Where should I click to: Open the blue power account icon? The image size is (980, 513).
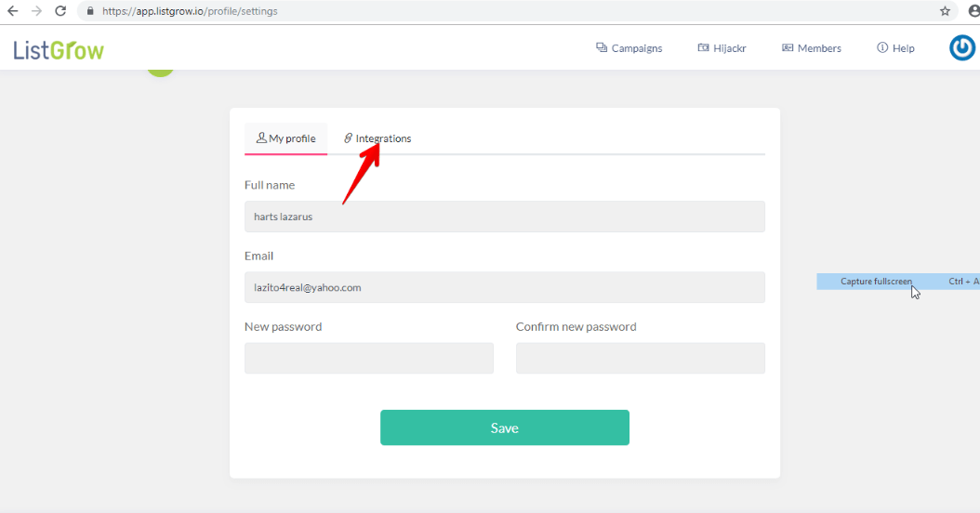click(962, 48)
